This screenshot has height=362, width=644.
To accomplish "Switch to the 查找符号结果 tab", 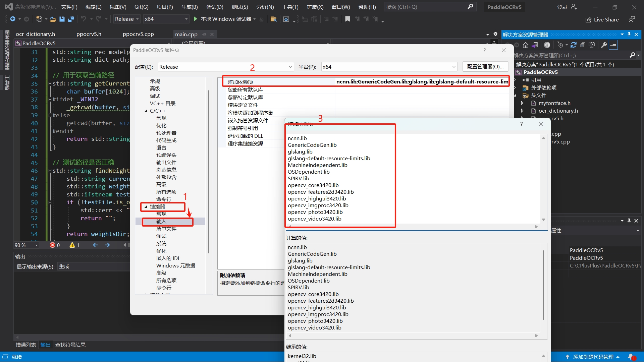I will (70, 345).
